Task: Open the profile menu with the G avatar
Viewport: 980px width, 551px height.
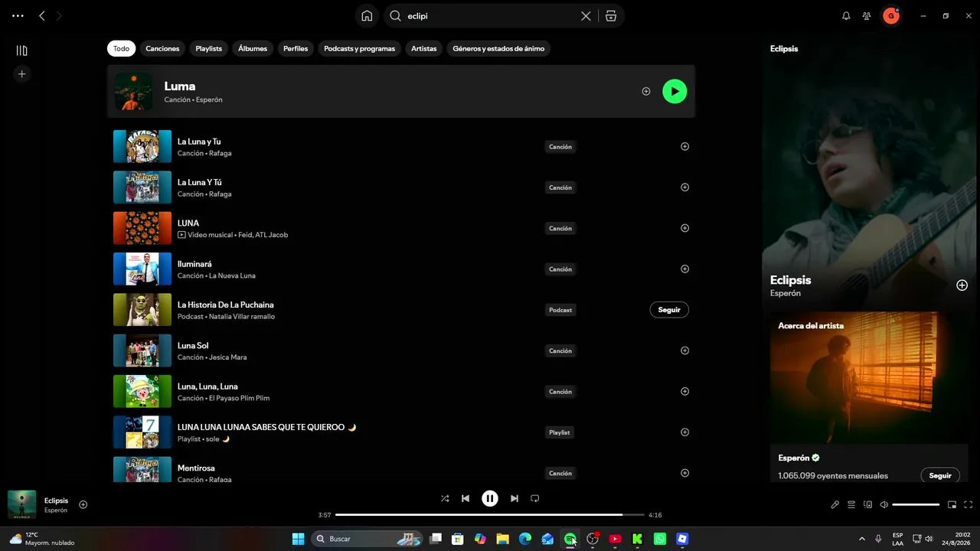Action: tap(891, 15)
